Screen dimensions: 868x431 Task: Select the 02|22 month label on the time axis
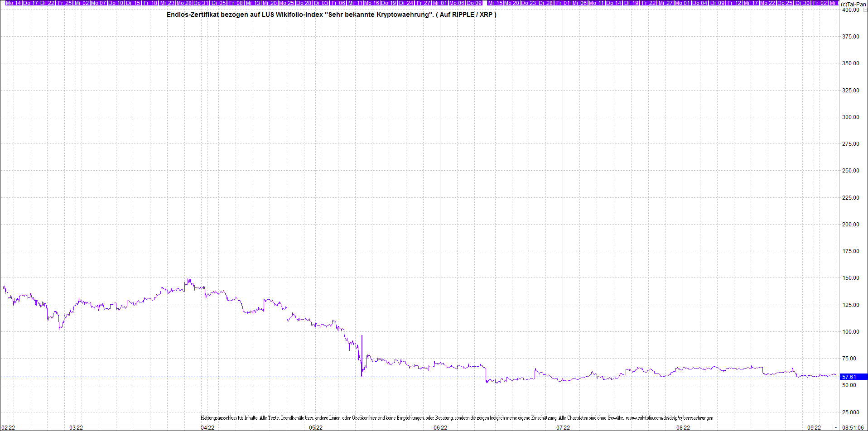[8, 427]
